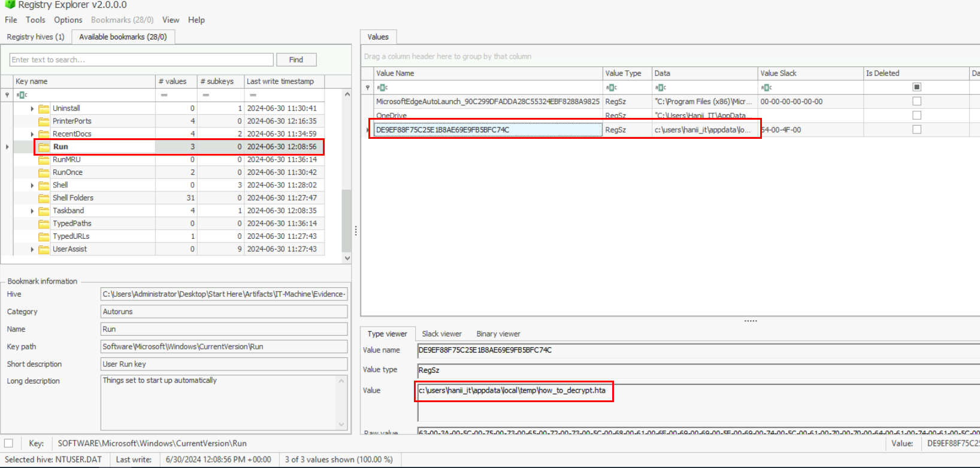
Task: Expand the Taskband tree node
Action: point(32,211)
